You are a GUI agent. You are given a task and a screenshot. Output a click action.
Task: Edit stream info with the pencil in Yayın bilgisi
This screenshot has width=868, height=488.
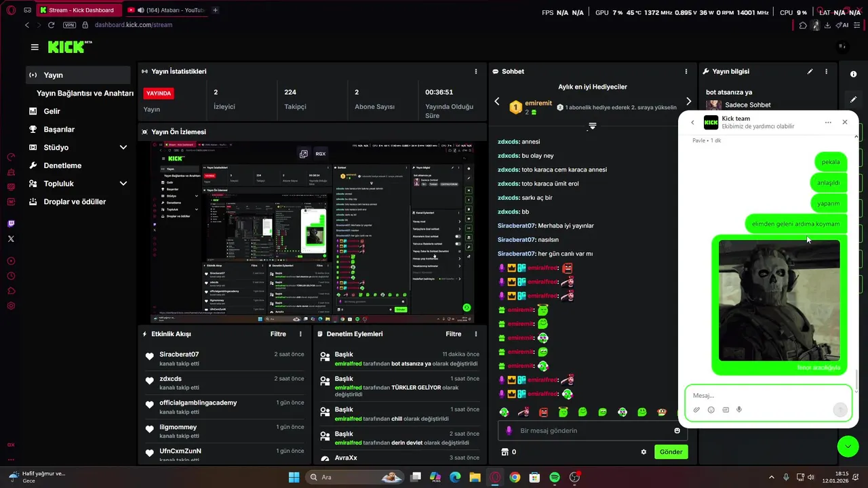tap(810, 71)
